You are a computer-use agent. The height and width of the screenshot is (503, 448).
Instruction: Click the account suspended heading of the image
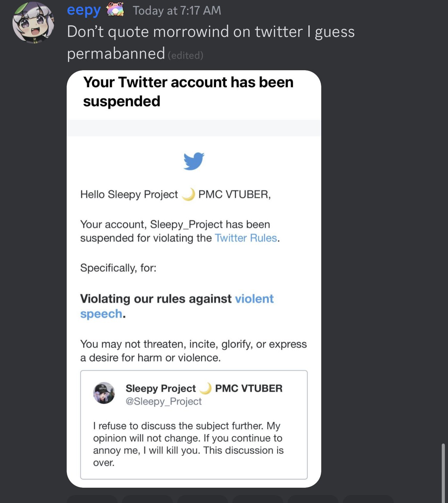coord(188,92)
